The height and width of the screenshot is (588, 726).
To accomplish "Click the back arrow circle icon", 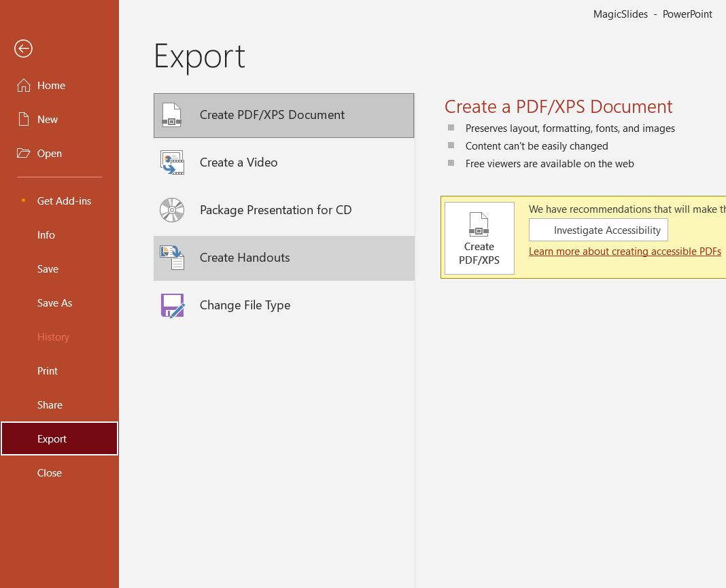I will tap(23, 48).
